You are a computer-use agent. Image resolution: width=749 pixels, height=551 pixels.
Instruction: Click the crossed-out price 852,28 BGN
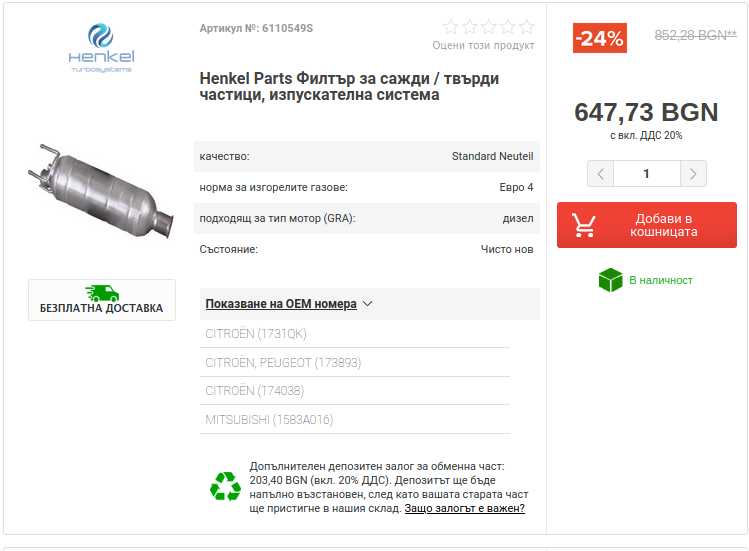pos(696,35)
